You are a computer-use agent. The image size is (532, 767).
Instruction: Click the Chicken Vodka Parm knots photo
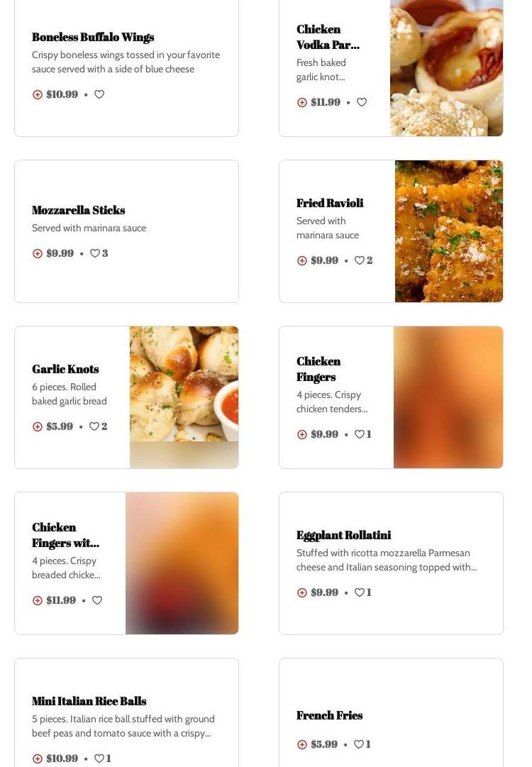[446, 68]
